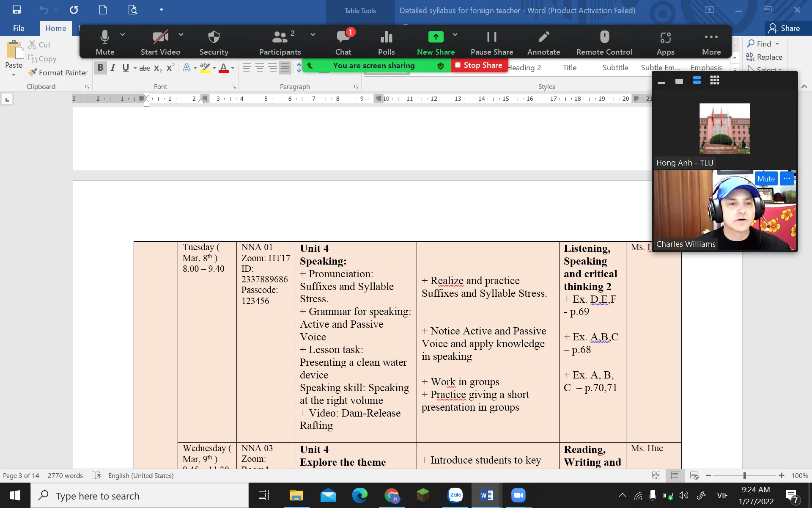The height and width of the screenshot is (508, 812).
Task: Expand arrow beside Participants
Action: pos(313,35)
